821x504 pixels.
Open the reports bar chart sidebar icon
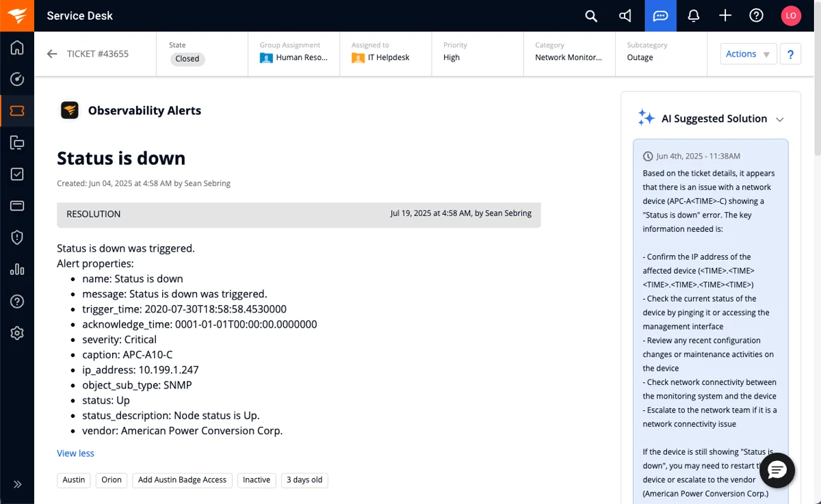(x=17, y=269)
